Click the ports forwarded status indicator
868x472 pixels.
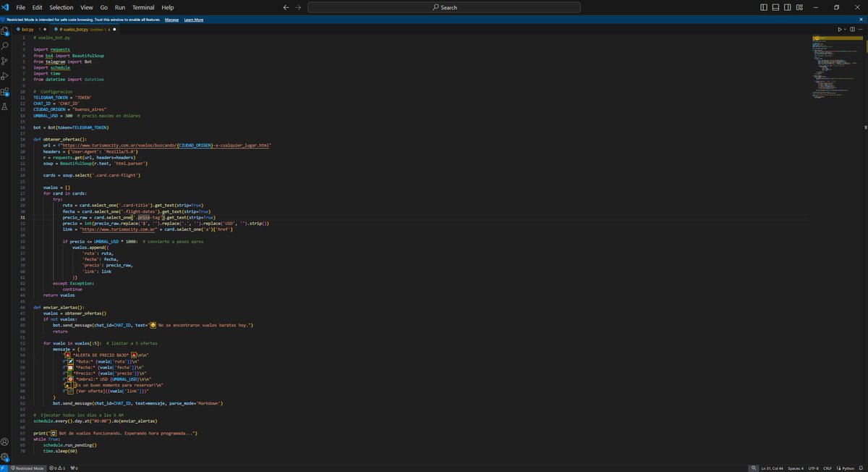pyautogui.click(x=75, y=468)
